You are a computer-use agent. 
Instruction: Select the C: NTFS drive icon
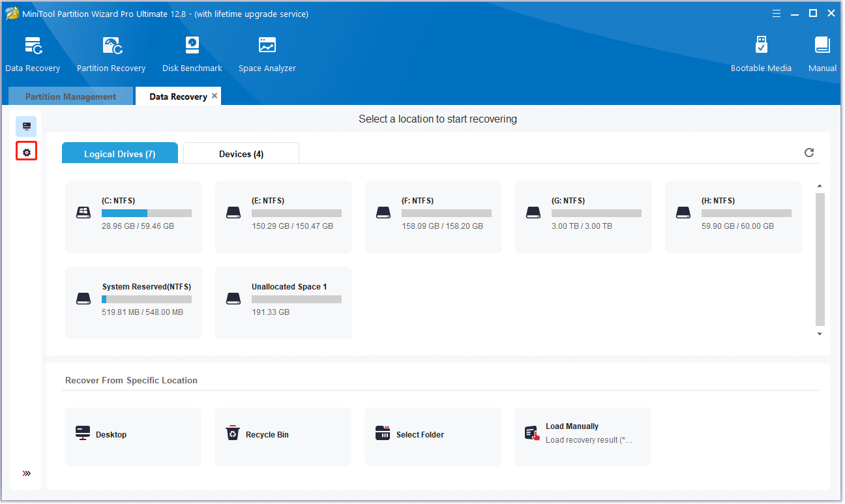(x=83, y=213)
